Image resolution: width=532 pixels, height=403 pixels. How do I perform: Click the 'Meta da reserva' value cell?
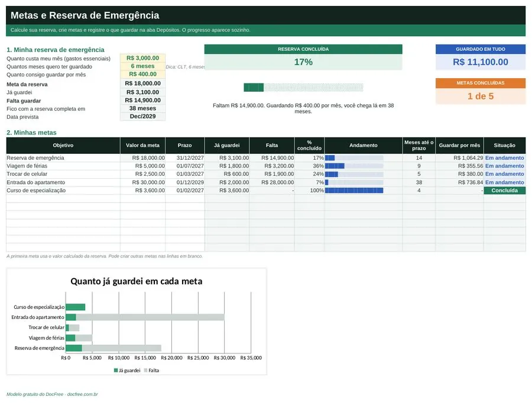(x=142, y=83)
